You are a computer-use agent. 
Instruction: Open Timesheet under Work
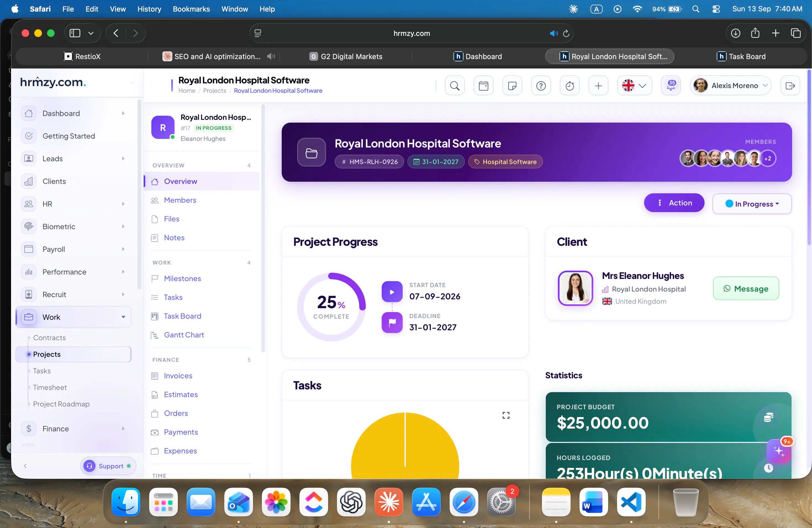[x=50, y=387]
